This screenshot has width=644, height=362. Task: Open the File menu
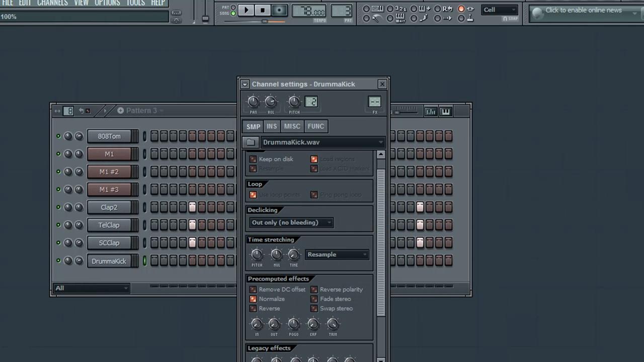pos(7,3)
